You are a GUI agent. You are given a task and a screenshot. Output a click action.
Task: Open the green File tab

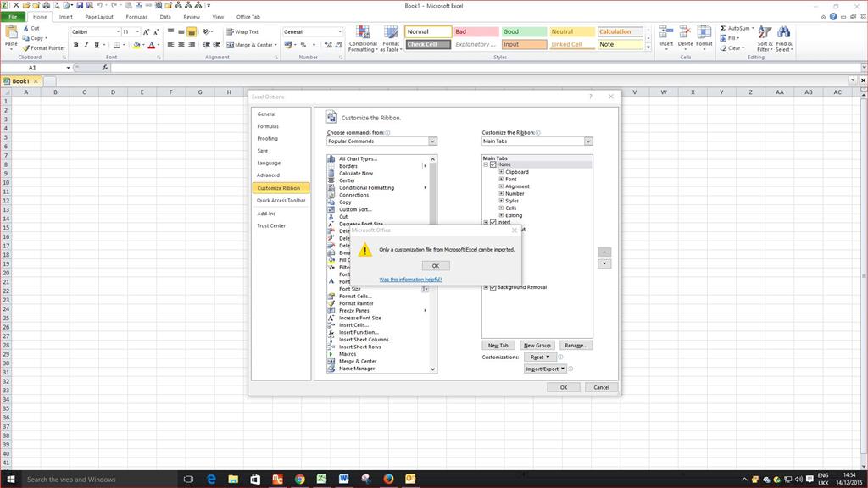[x=13, y=17]
